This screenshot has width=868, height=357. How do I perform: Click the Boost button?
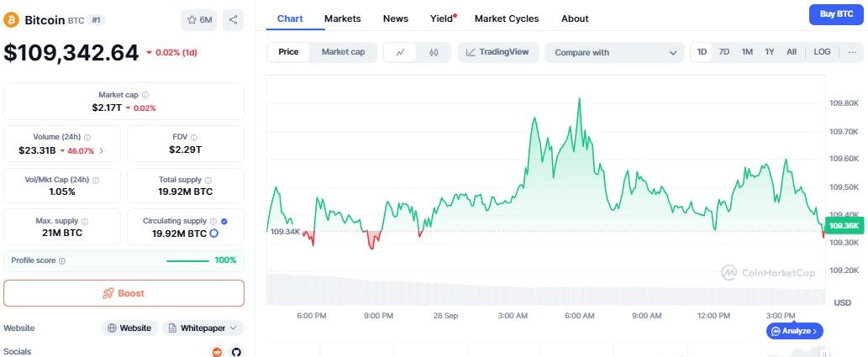click(x=124, y=293)
